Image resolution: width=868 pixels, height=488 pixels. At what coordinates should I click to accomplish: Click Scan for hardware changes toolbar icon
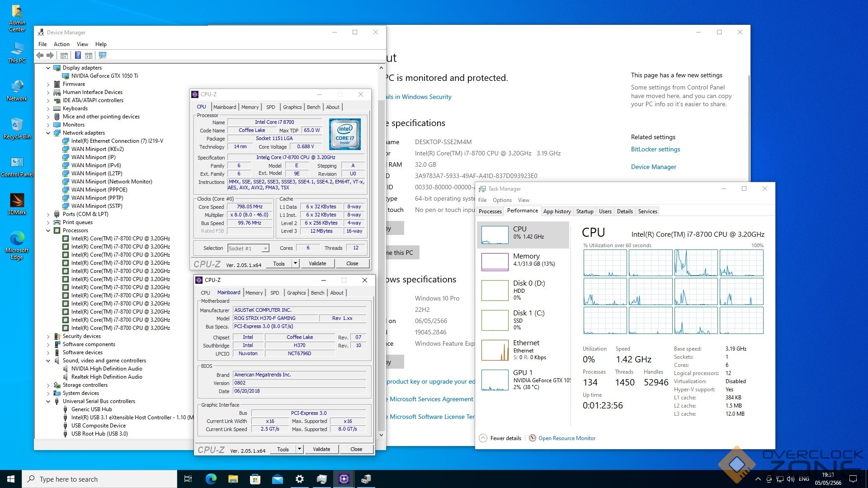tap(103, 55)
